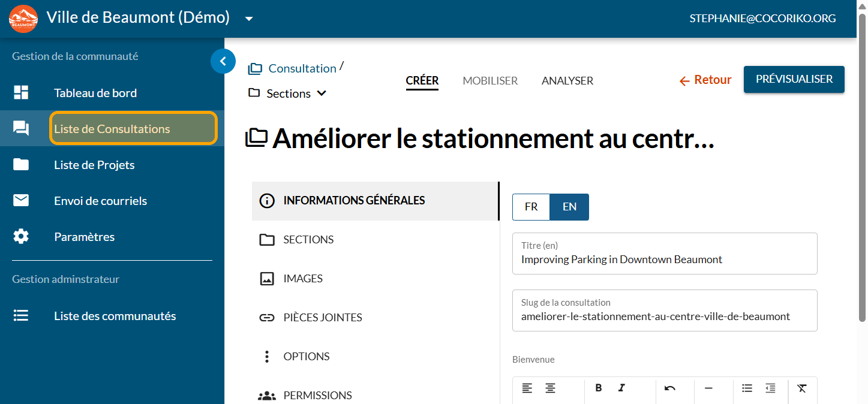868x404 pixels.
Task: Switch language toggle to FR
Action: [x=531, y=207]
